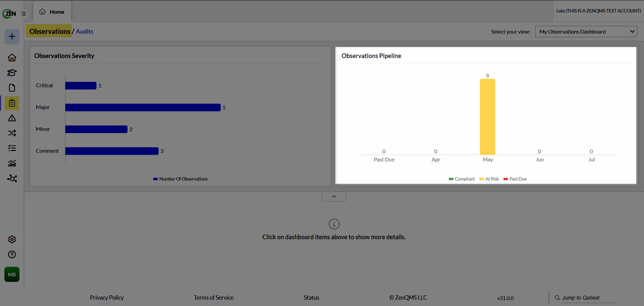Image resolution: width=644 pixels, height=306 pixels.
Task: Toggle the Number Of Observations legend entry
Action: click(180, 179)
